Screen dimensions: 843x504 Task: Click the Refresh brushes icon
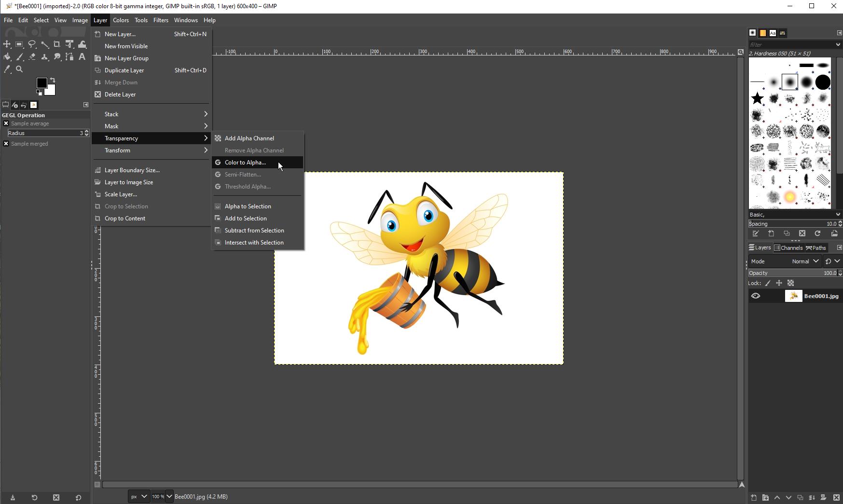tap(817, 233)
